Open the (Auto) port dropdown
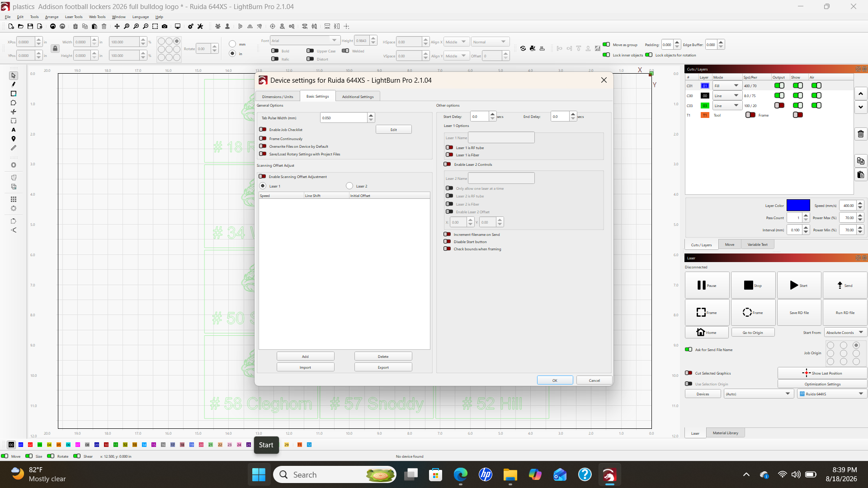Image resolution: width=868 pixels, height=488 pixels. click(x=758, y=394)
